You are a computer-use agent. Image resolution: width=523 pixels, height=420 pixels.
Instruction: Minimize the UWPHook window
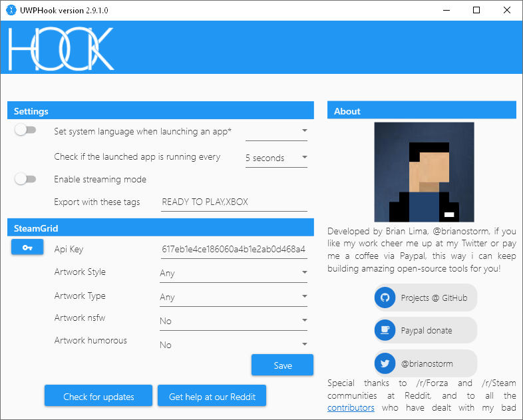446,10
